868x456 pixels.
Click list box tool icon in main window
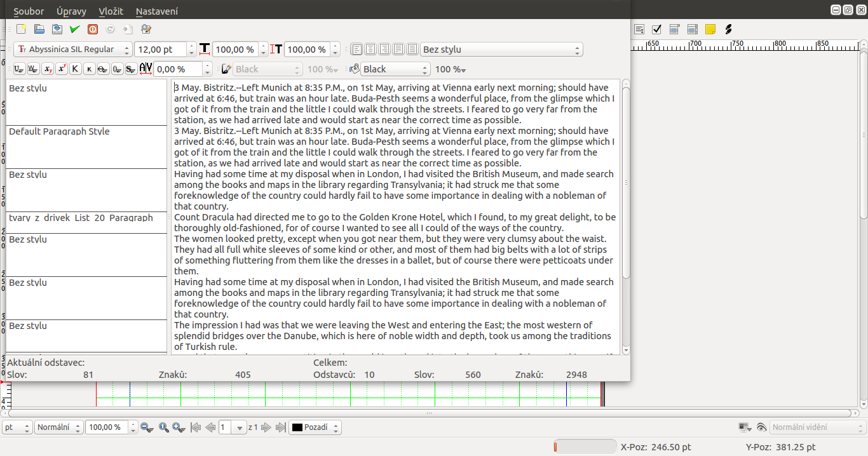pos(693,29)
